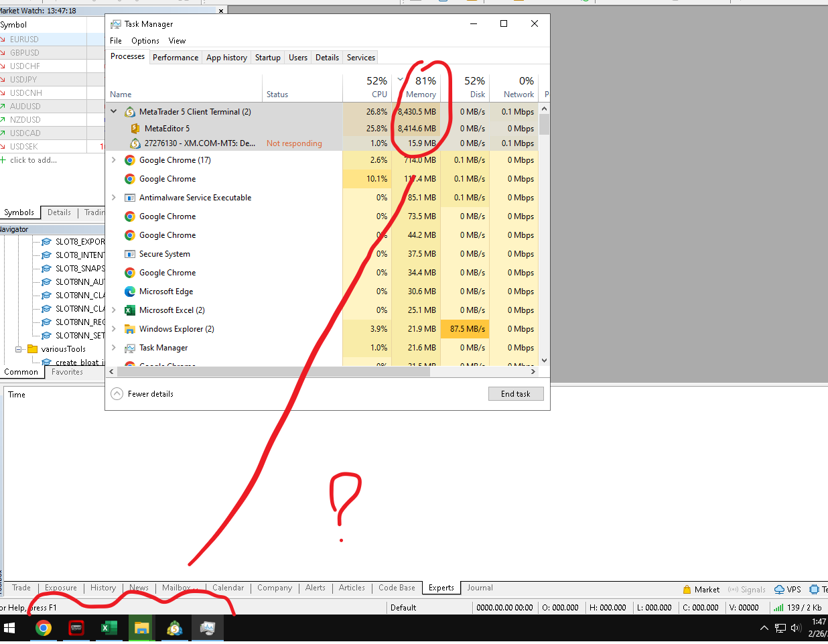Click the VPS cloud icon
The width and height of the screenshot is (828, 644).
[779, 589]
